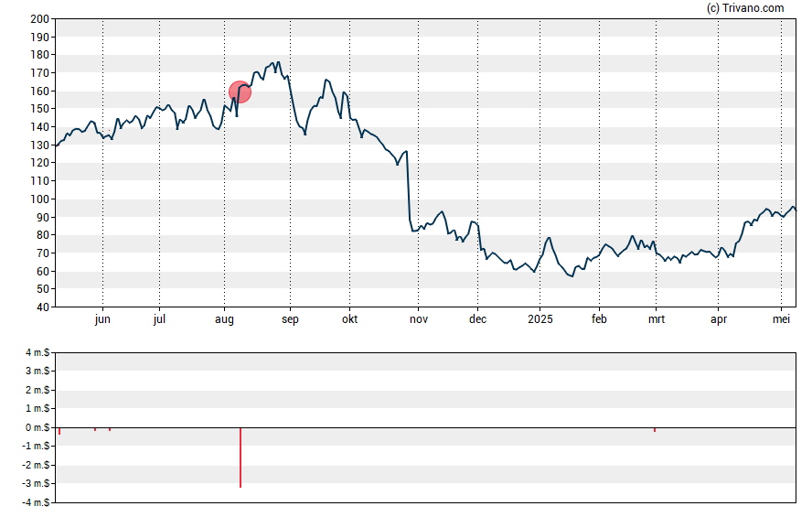Screen dimensions: 812x517
Task: Click the '-4 m.$' volume axis label
Action: click(x=36, y=502)
